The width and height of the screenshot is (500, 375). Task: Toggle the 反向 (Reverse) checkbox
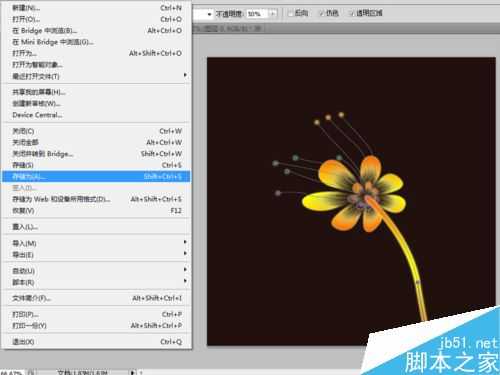click(290, 13)
